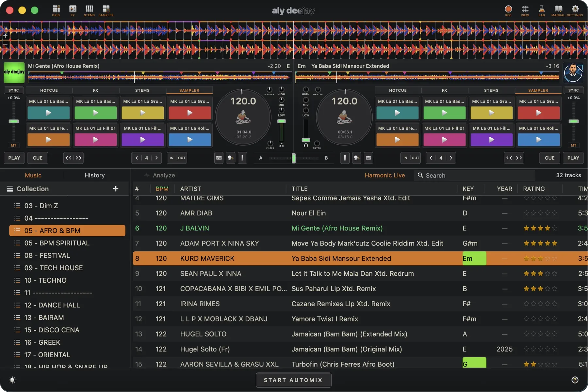The height and width of the screenshot is (392, 588).
Task: Adjust left deck pitch fader
Action: (x=14, y=121)
